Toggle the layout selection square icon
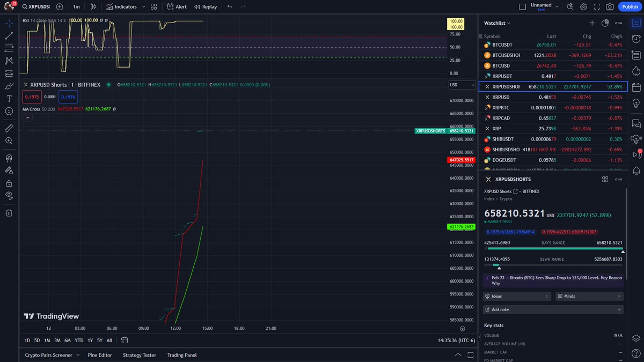 click(x=522, y=7)
